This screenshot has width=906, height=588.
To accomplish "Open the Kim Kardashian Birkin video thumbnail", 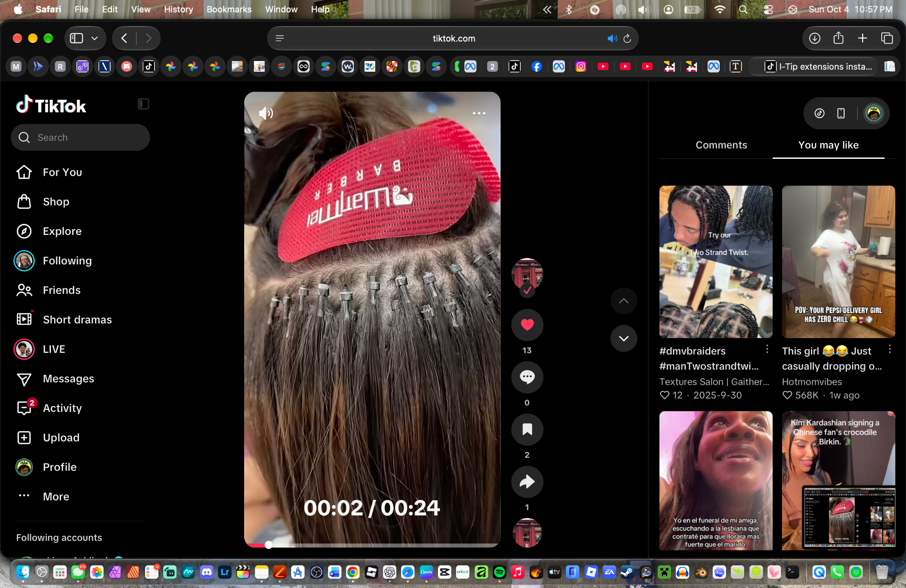I will tap(838, 480).
